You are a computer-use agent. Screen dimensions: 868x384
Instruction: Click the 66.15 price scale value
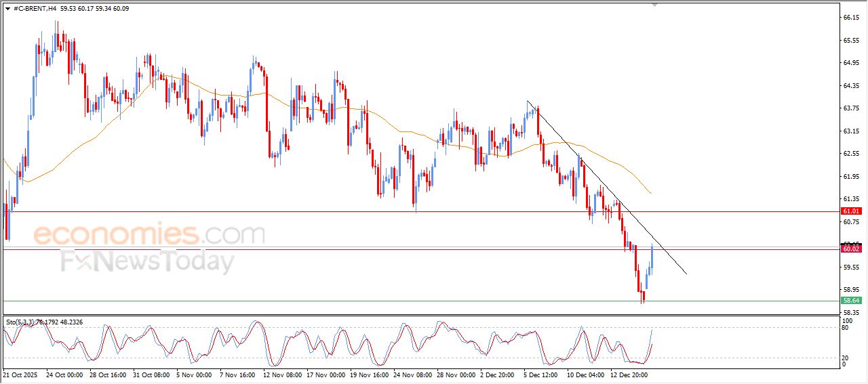tap(851, 18)
